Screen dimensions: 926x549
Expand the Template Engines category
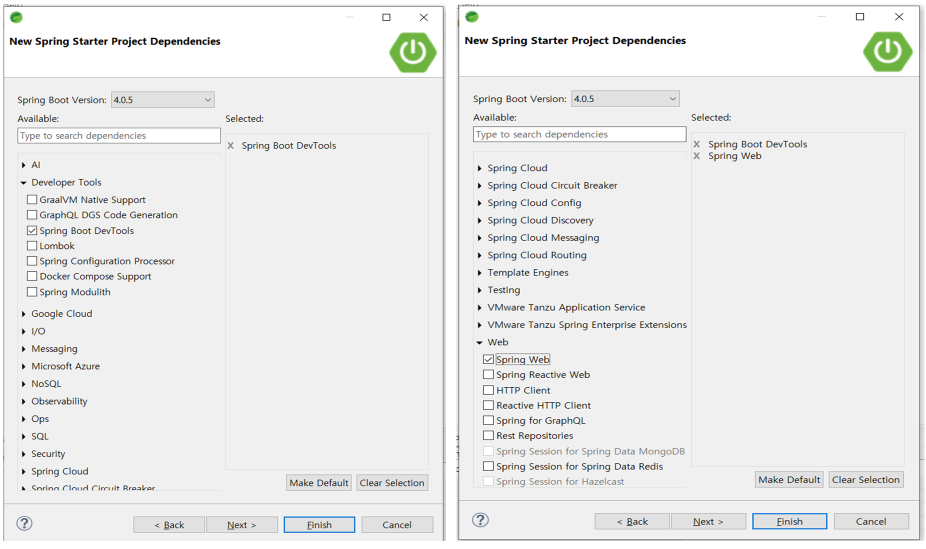pyautogui.click(x=480, y=273)
